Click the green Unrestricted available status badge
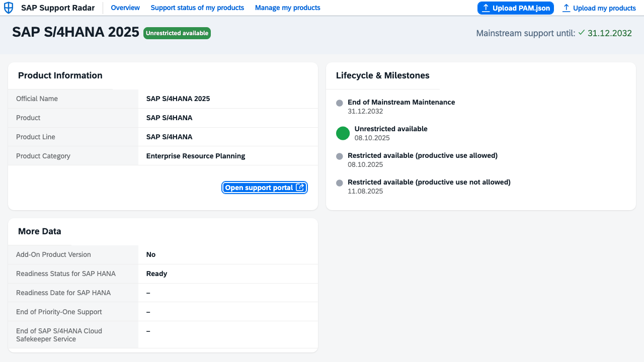The width and height of the screenshot is (644, 362). point(177,33)
